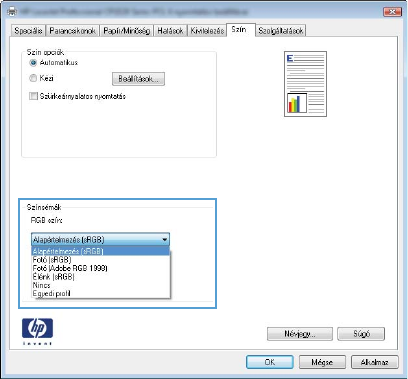The height and width of the screenshot is (379, 408).
Task: Pick Fotó (Adobe RGB 1998) option
Action: (x=100, y=268)
